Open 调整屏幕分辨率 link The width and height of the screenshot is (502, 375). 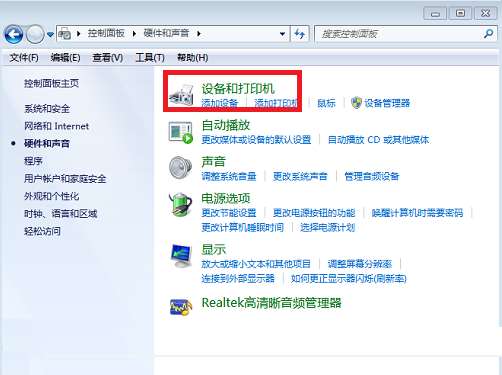click(360, 264)
